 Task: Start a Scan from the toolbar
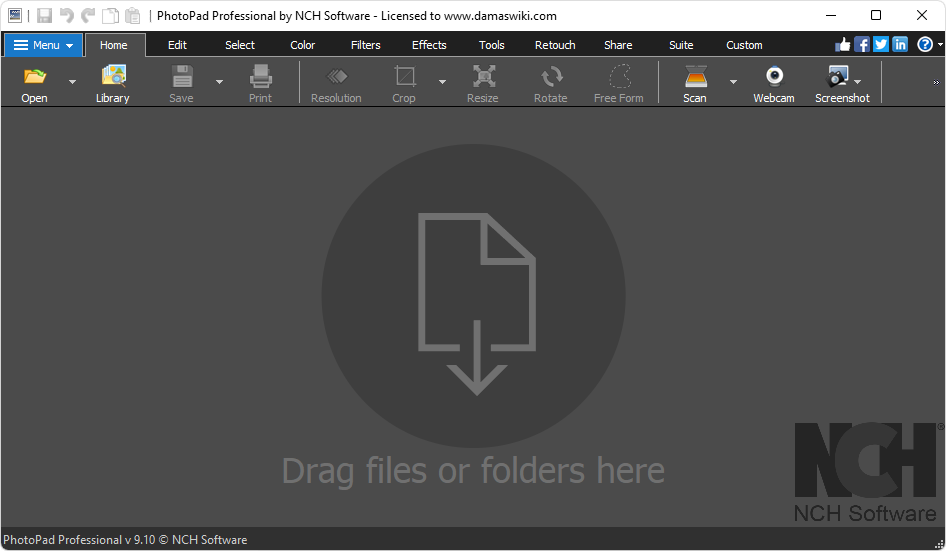pyautogui.click(x=695, y=83)
